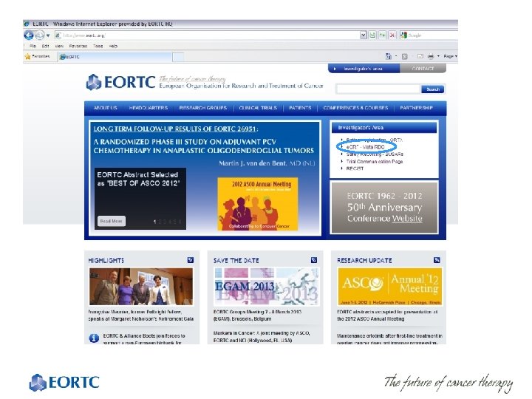Open the circled Vista RDC link
This screenshot has height=399, width=532.
[x=366, y=147]
